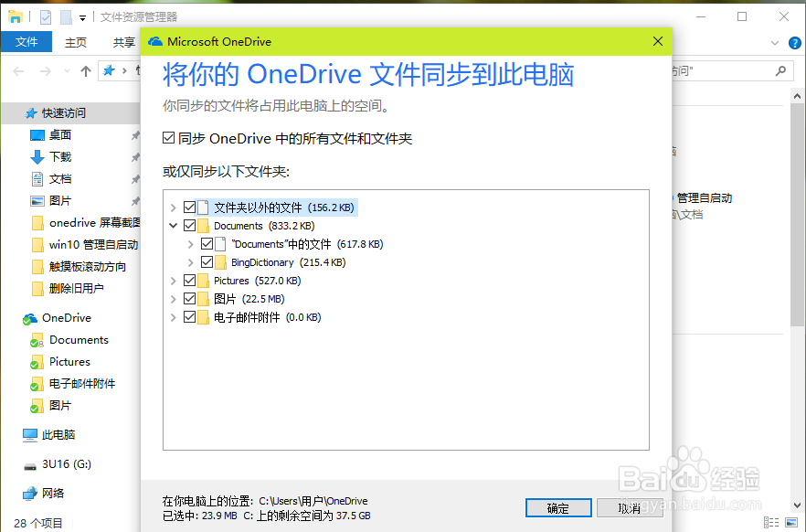Open recent locations dropdown in Explorer nav
This screenshot has height=532, width=806.
pos(67,71)
